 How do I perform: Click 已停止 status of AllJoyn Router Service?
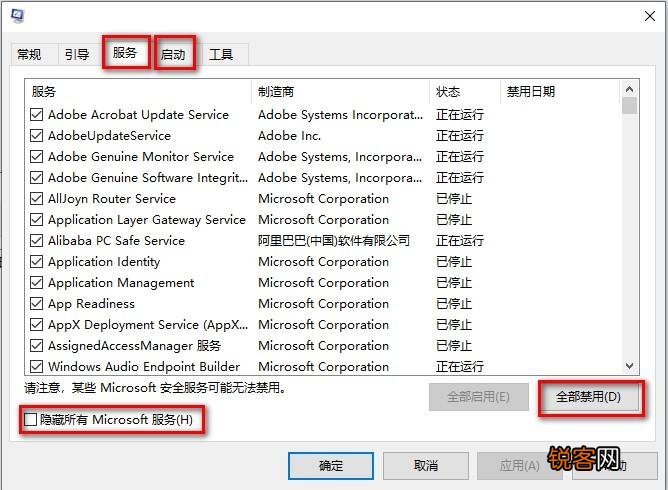point(454,199)
